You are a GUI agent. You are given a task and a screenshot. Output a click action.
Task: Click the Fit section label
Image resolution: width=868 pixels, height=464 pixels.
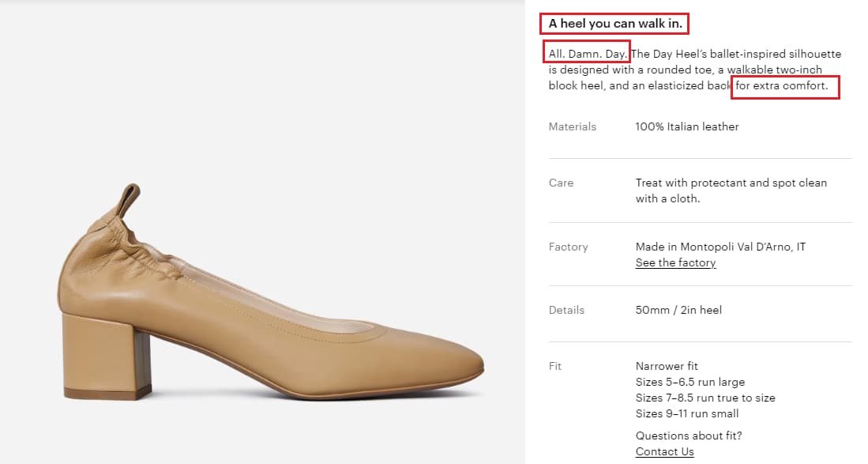pyautogui.click(x=554, y=366)
